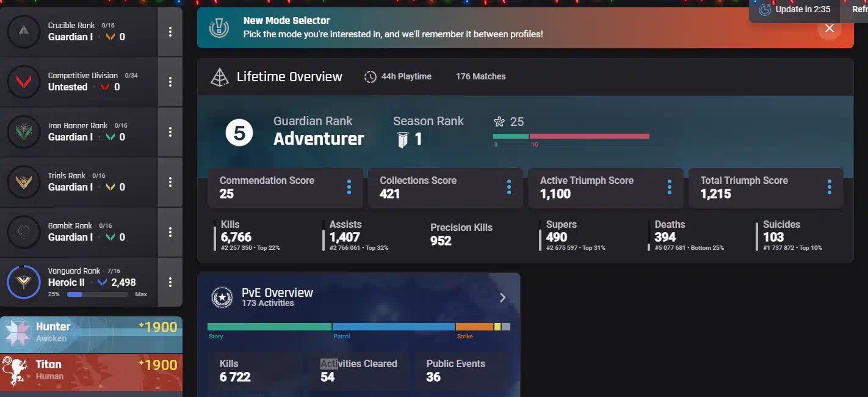
Task: Select the Titan Human character card
Action: [x=92, y=373]
